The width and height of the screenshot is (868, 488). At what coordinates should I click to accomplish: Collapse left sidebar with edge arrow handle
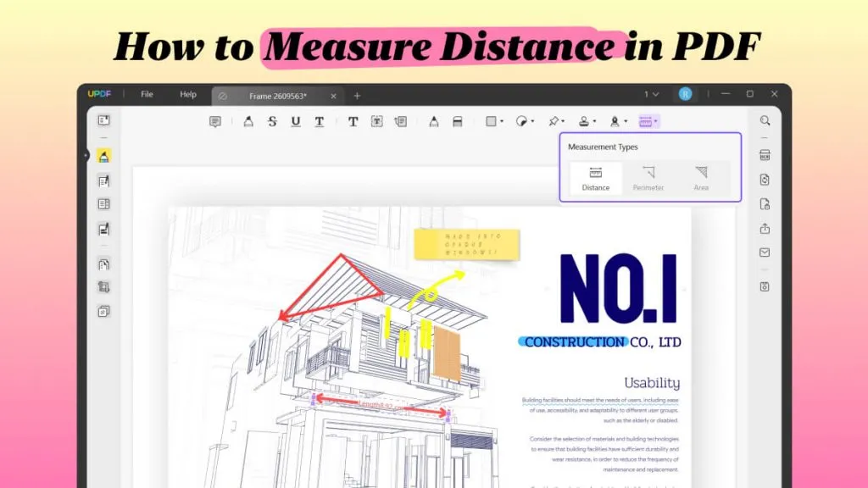click(86, 156)
